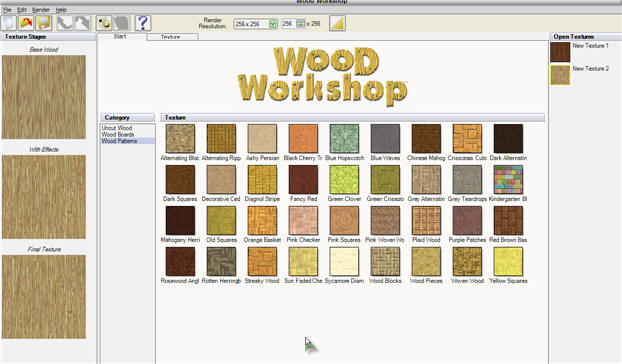622x364 pixels.
Task: Choose the Dark Squares texture
Action: [x=180, y=180]
